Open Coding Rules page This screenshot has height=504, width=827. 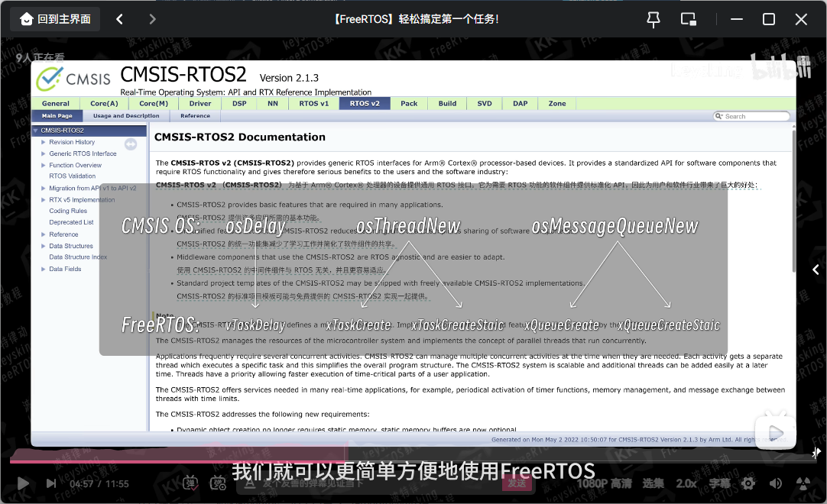68,211
